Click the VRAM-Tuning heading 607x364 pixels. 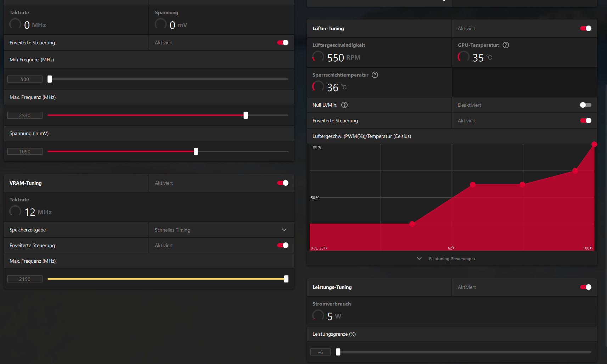click(26, 183)
